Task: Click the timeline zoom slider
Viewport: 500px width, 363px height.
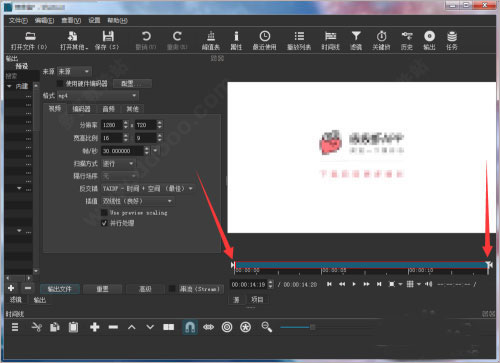Action: 298,327
